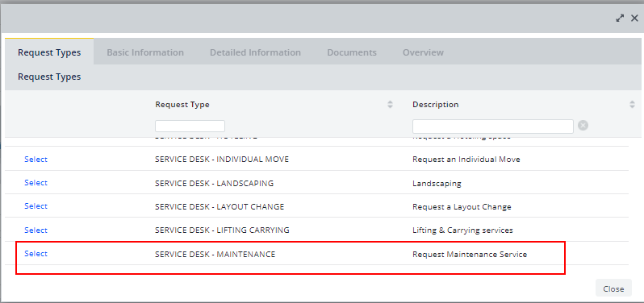Click the 'Landscaping' description cell
The height and width of the screenshot is (303, 644).
tap(437, 183)
